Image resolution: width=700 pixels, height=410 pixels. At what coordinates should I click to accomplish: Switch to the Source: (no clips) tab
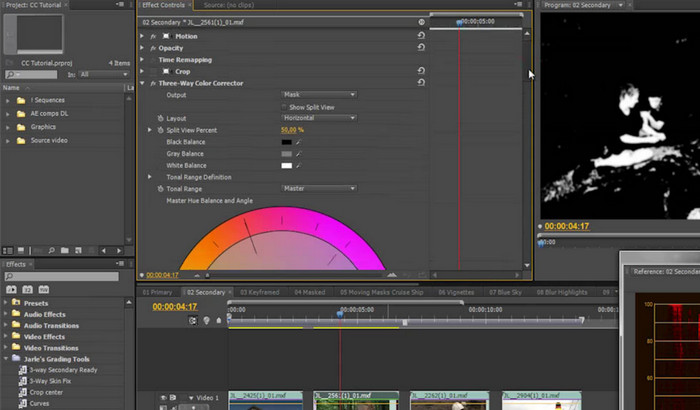click(x=229, y=5)
